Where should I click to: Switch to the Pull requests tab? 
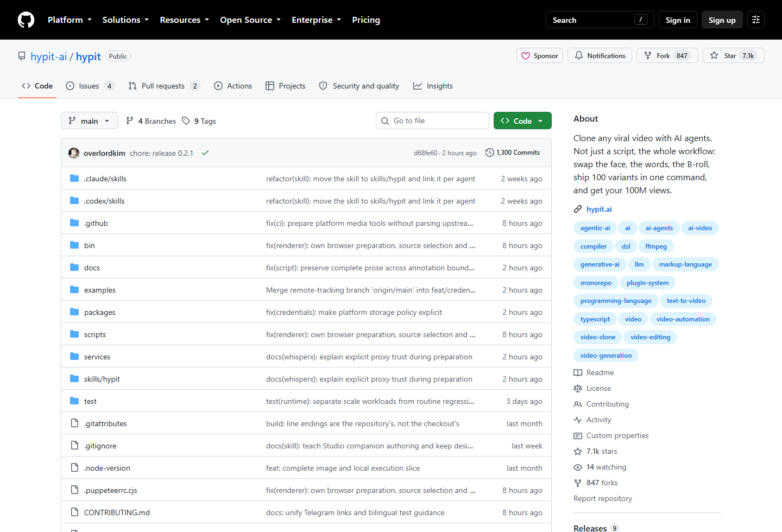(x=164, y=86)
